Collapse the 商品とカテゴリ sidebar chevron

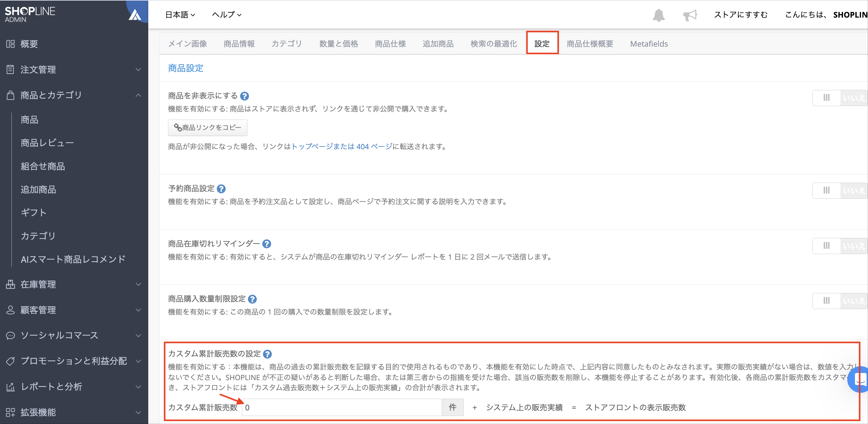pyautogui.click(x=138, y=95)
